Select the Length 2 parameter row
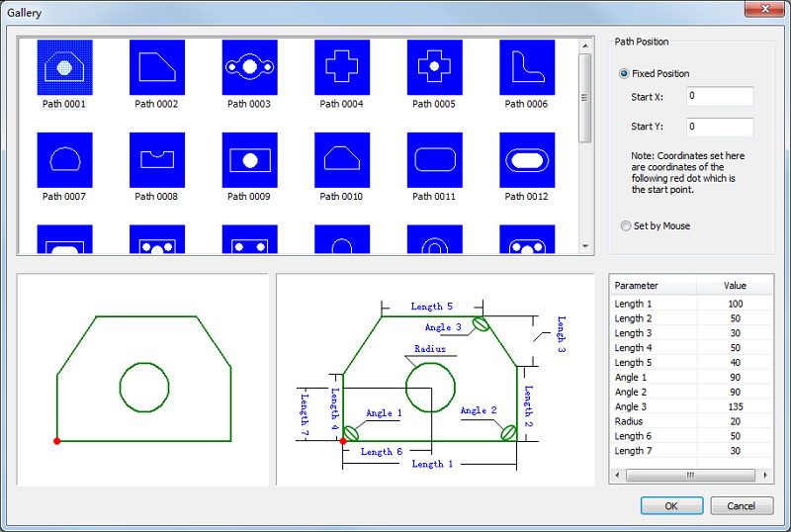The width and height of the screenshot is (791, 532). pos(691,318)
